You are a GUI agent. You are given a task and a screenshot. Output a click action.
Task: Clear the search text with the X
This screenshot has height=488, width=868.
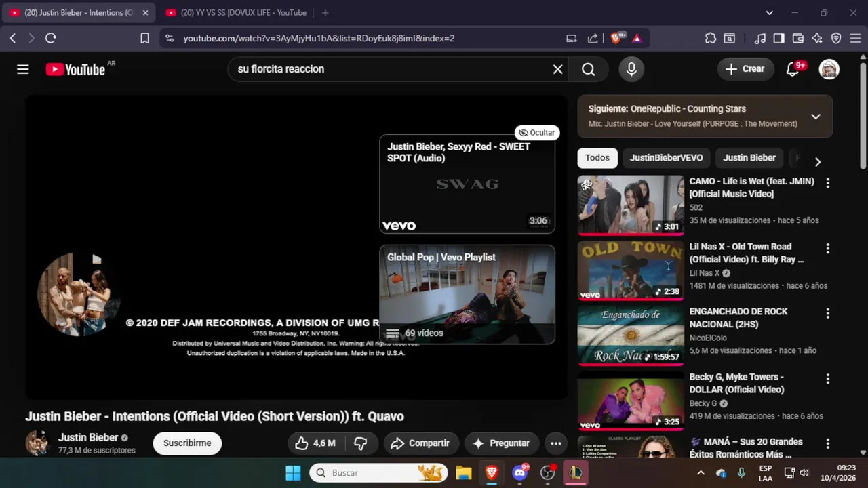coord(557,69)
